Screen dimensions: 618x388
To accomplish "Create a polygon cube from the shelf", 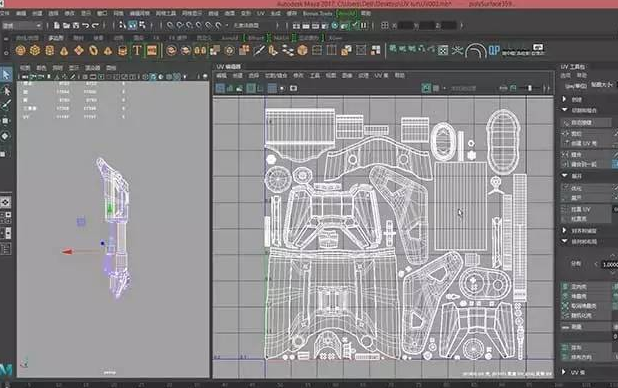I will coord(35,50).
